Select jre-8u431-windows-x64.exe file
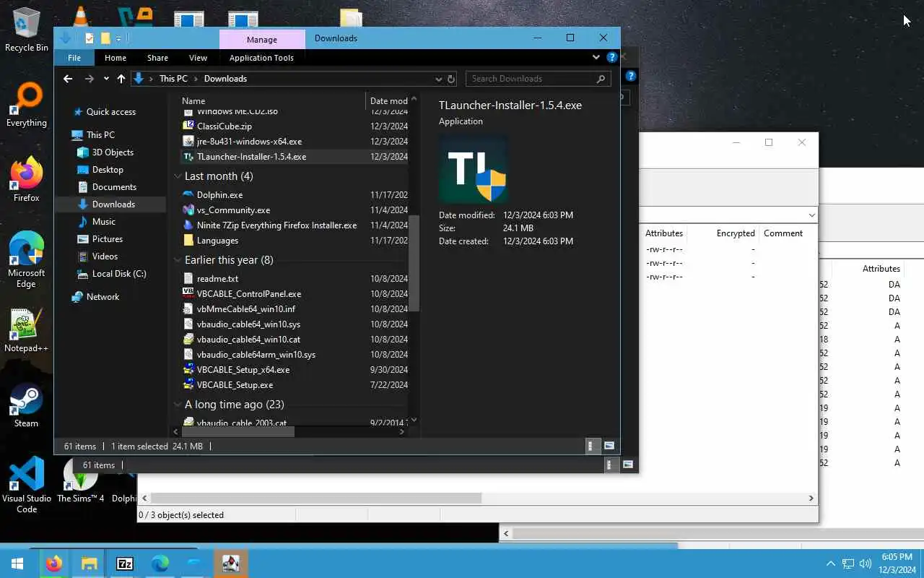924x578 pixels. 249,142
